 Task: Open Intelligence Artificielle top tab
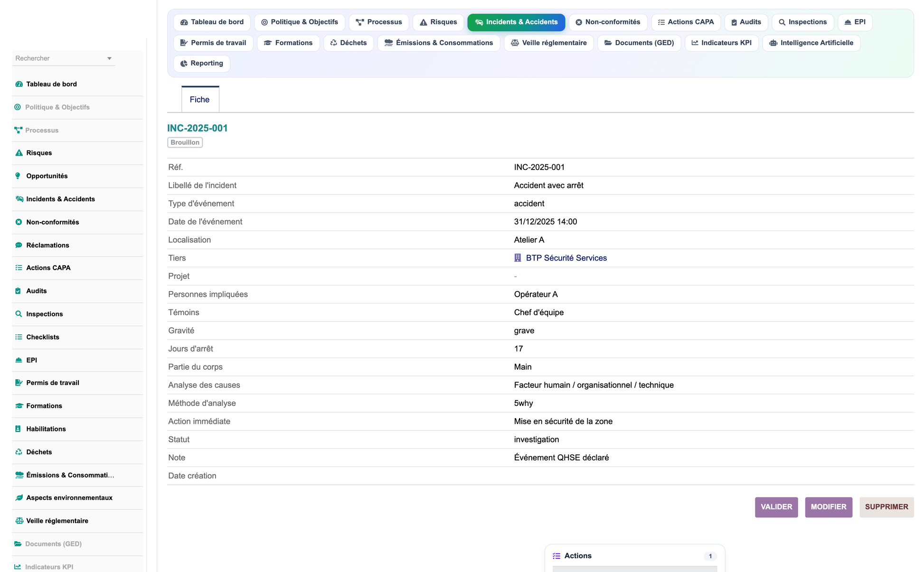pyautogui.click(x=811, y=43)
